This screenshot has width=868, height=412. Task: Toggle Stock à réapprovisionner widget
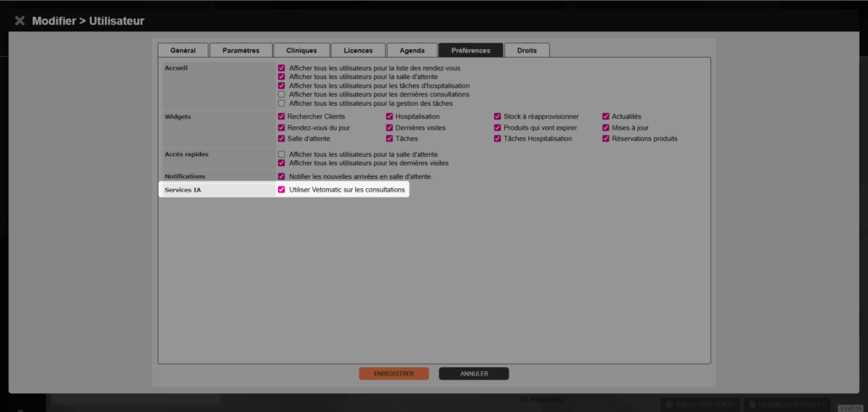(x=498, y=117)
